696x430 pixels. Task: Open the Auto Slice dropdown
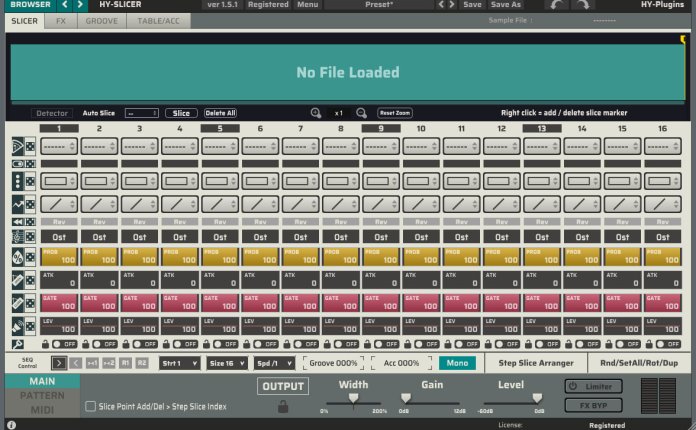(142, 113)
